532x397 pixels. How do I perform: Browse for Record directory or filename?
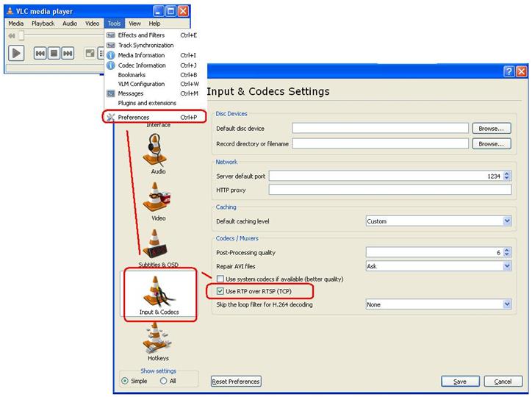pyautogui.click(x=492, y=144)
